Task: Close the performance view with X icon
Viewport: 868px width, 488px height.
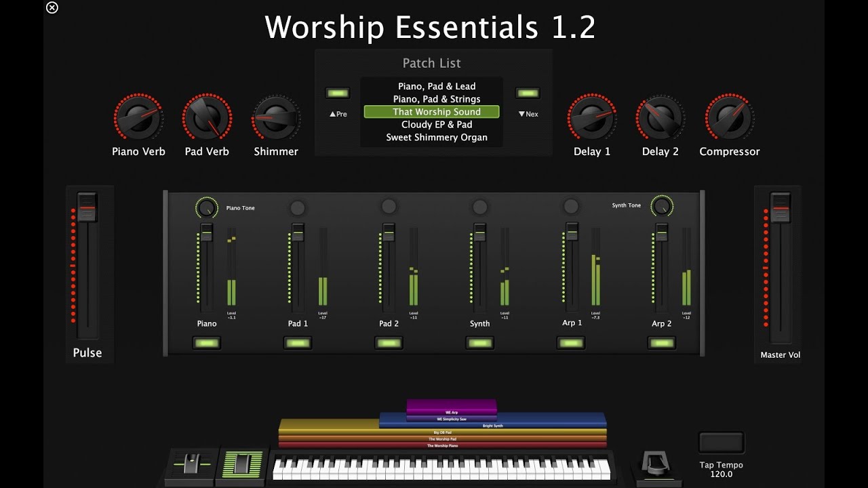Action: click(52, 7)
